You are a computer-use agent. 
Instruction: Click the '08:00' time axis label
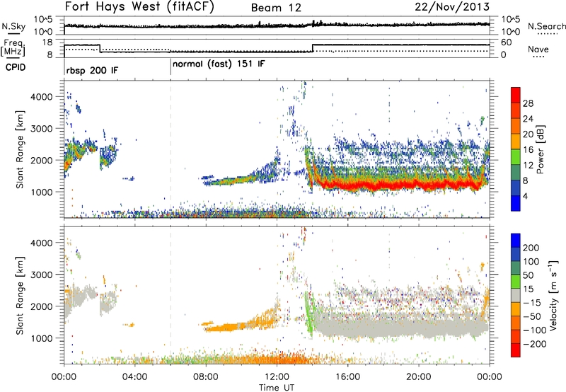tap(206, 377)
